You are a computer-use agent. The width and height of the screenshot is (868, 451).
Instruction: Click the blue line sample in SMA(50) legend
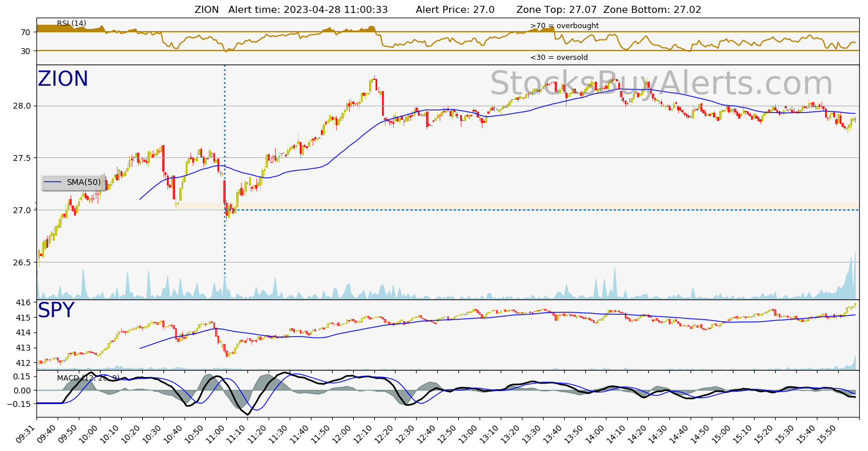[53, 183]
